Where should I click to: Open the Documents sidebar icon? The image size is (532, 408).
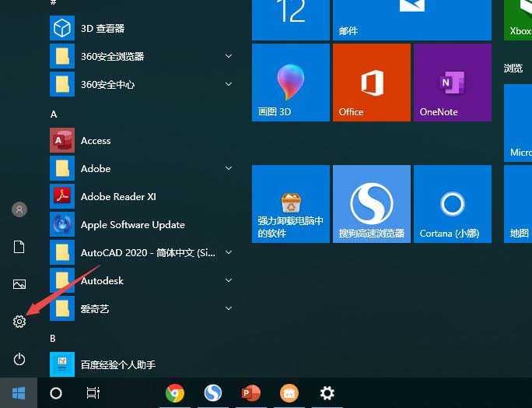[x=19, y=247]
